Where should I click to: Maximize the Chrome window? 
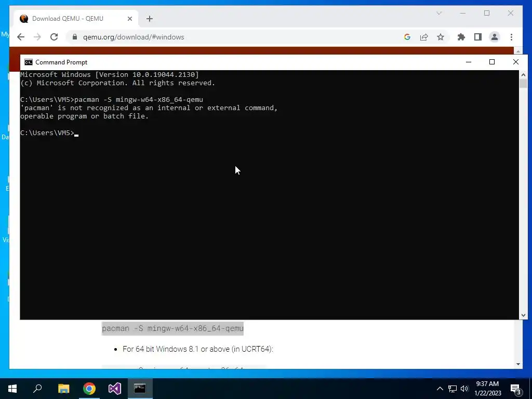(487, 13)
